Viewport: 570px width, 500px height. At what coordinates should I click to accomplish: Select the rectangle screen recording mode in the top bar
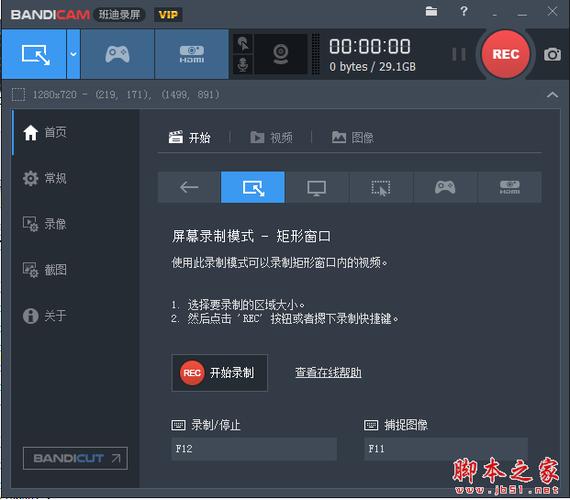(x=35, y=54)
